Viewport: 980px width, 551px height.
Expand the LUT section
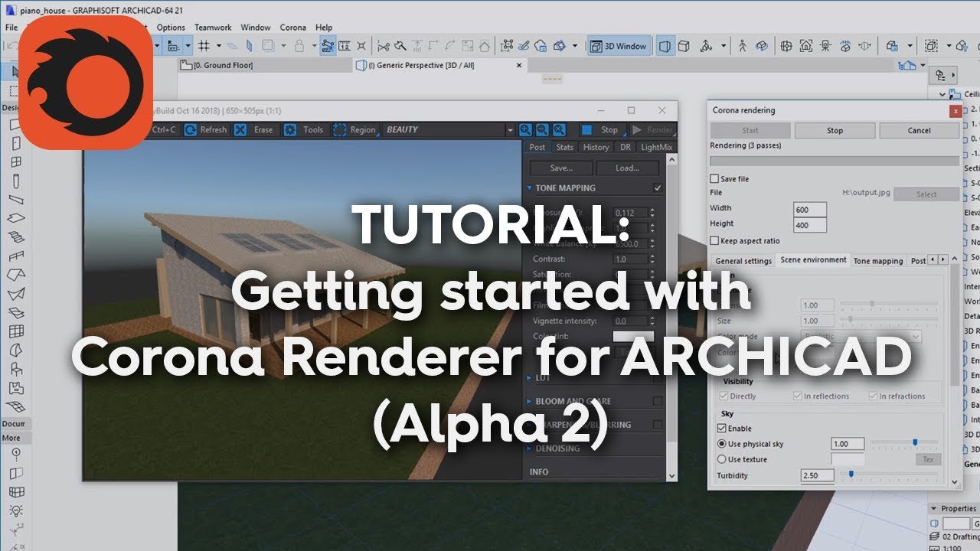[529, 378]
